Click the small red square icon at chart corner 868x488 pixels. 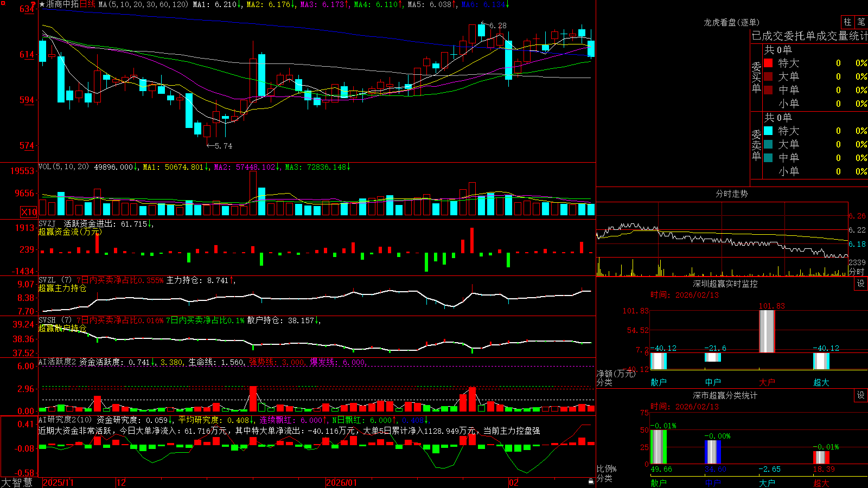(x=2, y=3)
